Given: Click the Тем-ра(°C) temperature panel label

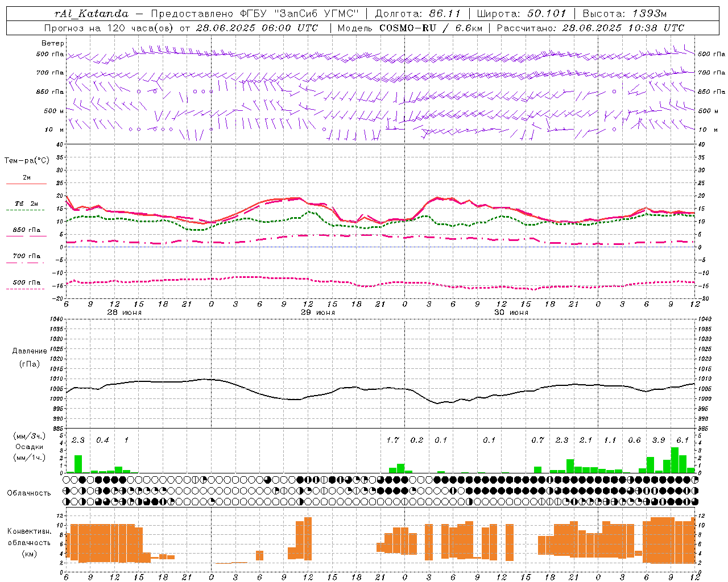Looking at the screenshot, I should [x=27, y=161].
